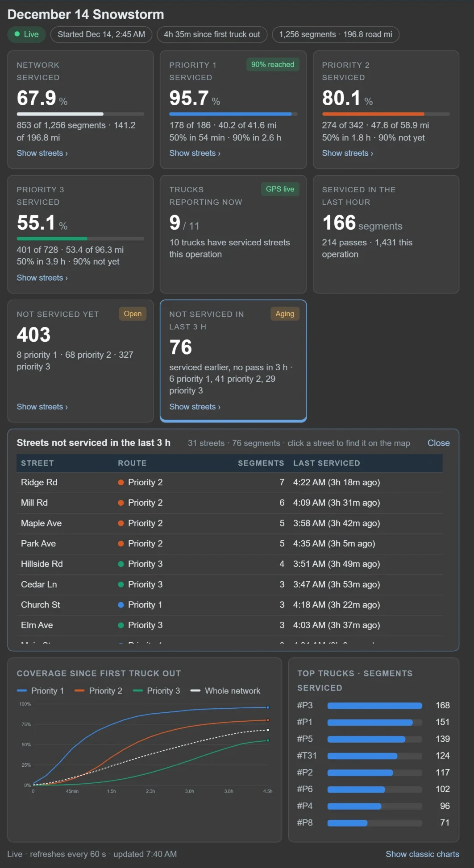This screenshot has width=474, height=868.
Task: Click the Started Dec 14, 2:45 AM pill
Action: coord(101,34)
